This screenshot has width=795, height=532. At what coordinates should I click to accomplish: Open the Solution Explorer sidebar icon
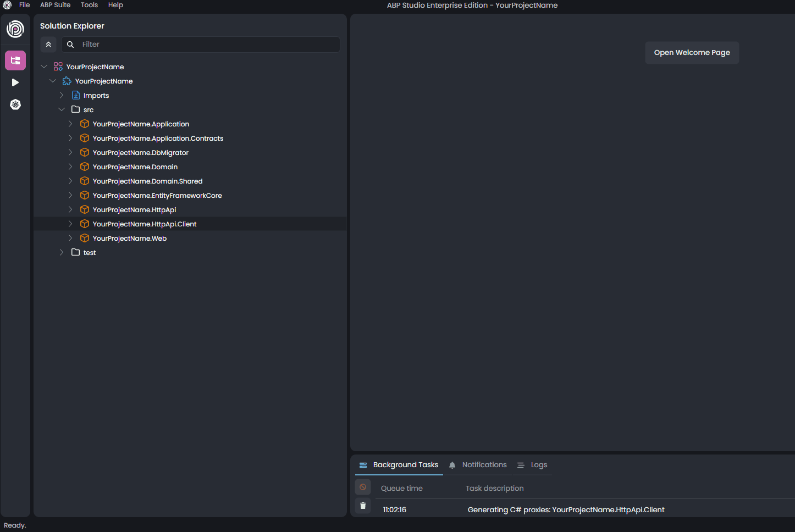(15, 60)
